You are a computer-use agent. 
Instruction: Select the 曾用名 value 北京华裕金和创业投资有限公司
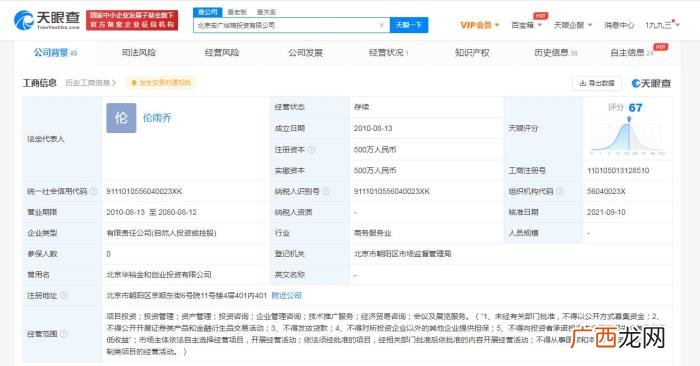coord(159,274)
